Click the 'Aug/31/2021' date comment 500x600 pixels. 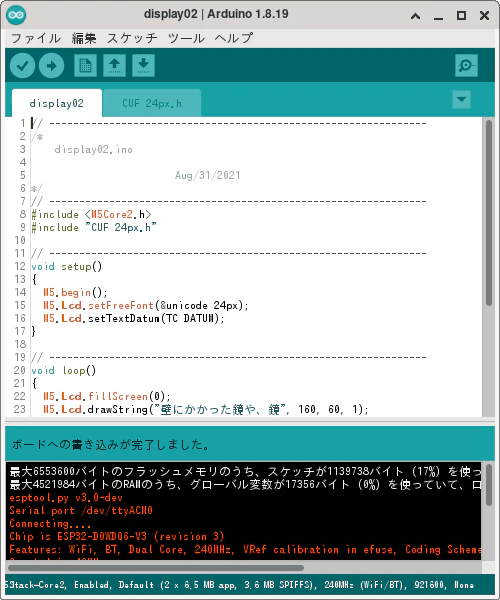(x=208, y=175)
